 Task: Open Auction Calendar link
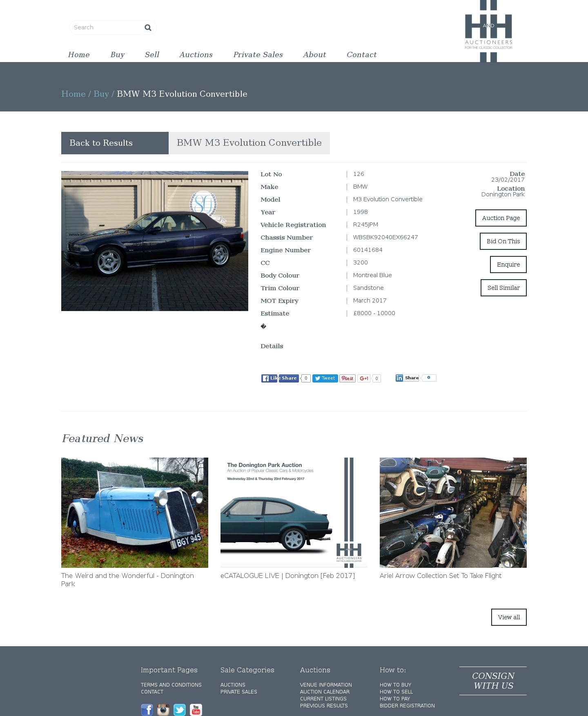pos(325,692)
